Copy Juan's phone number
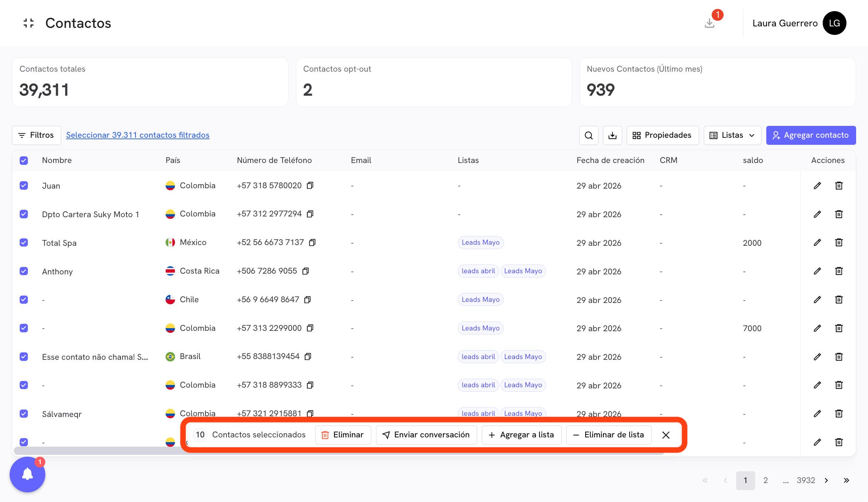The image size is (868, 502). click(310, 185)
